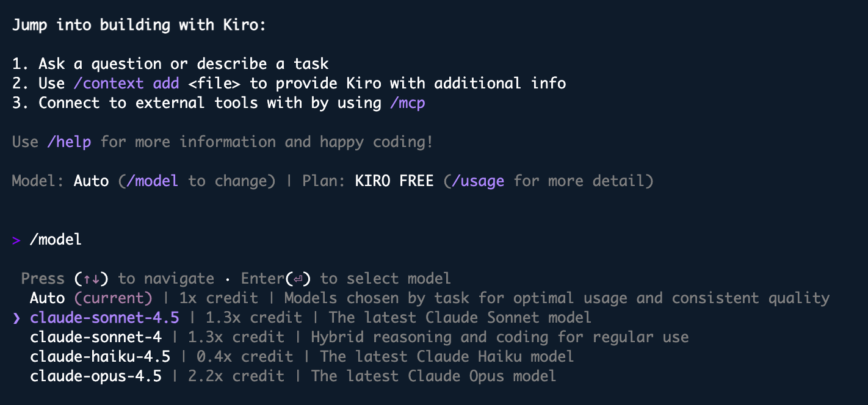
Task: Choose the claude-opus-4.5 model entry
Action: (x=96, y=376)
